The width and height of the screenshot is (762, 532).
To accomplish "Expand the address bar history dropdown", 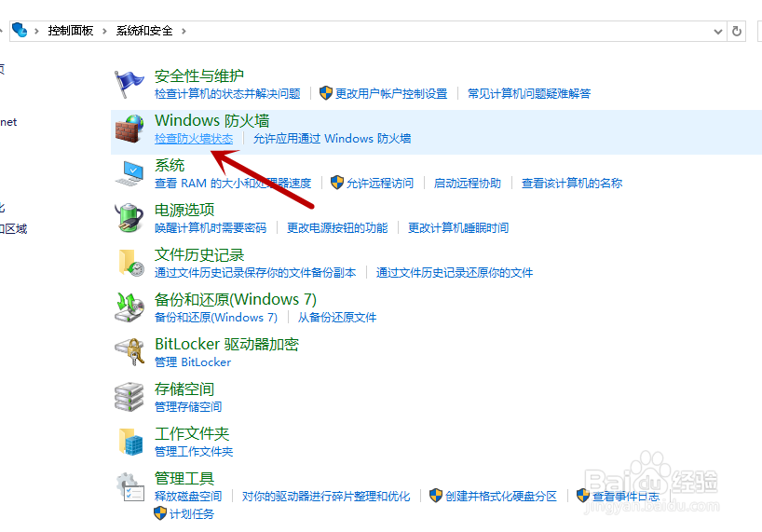I will [718, 32].
